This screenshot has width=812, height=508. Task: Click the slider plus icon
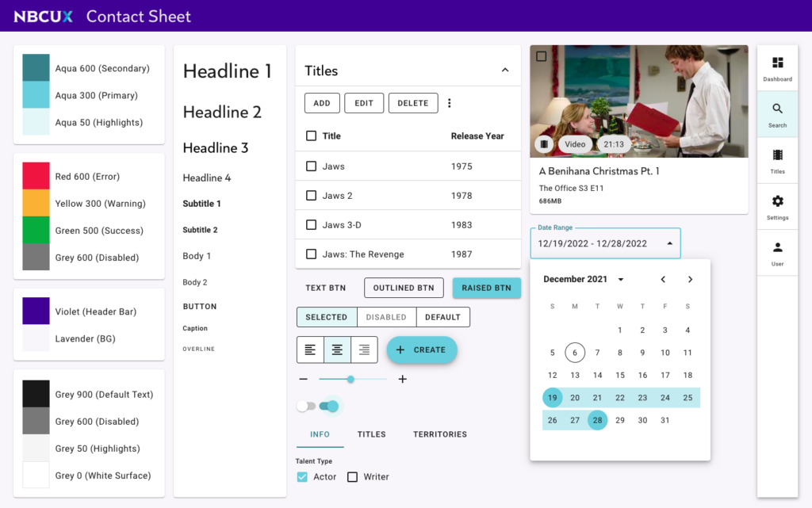(402, 380)
